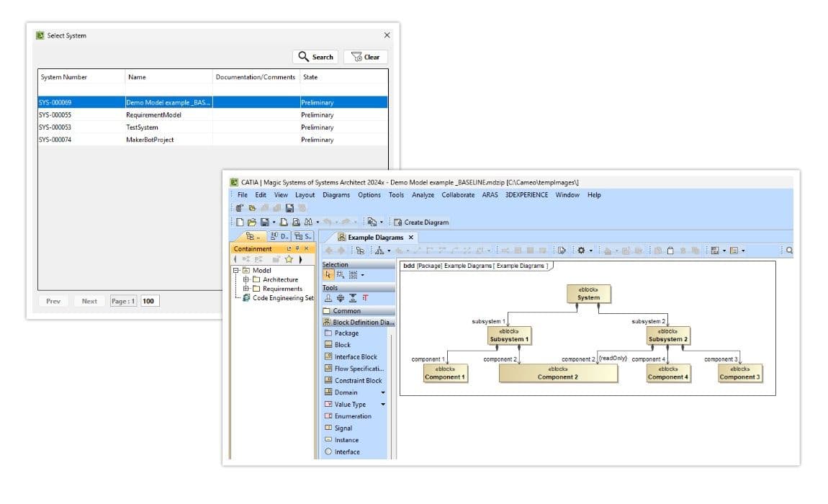828x504 pixels.
Task: Select the Signal palette item
Action: 338,428
